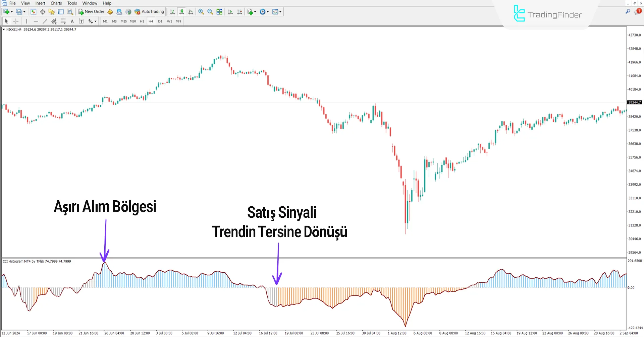This screenshot has width=644, height=337.
Task: Click the CCI Histogram indicator label
Action: coord(37,261)
